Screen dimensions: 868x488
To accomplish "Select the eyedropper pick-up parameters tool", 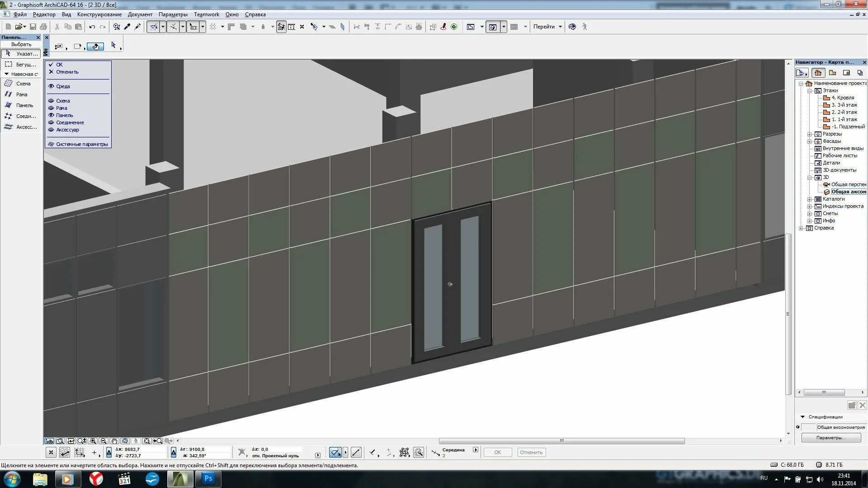I will tap(127, 27).
